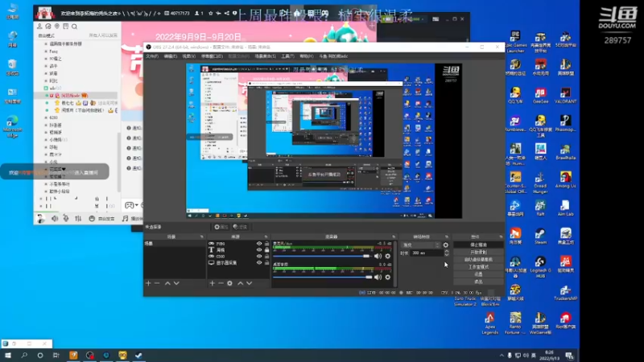Open Logitech G HUB desktop icon
Viewport: 644px width, 362px height.
coord(540,267)
